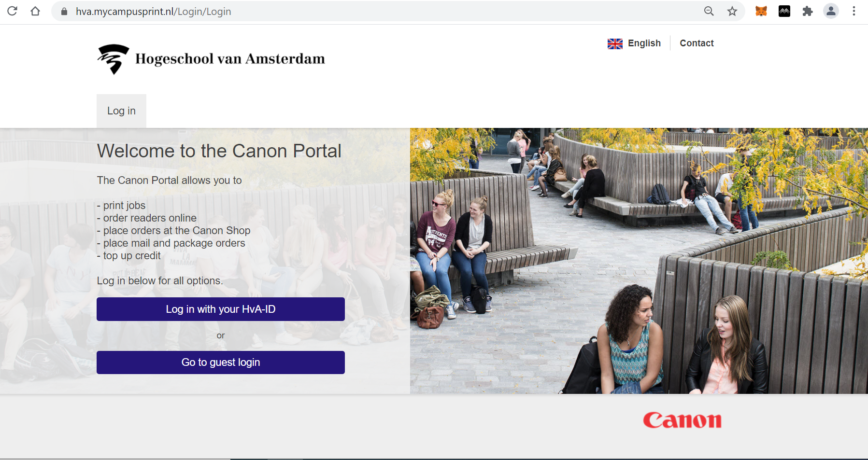Click 'place orders at the Canon Shop'
The image size is (868, 460).
(x=174, y=231)
